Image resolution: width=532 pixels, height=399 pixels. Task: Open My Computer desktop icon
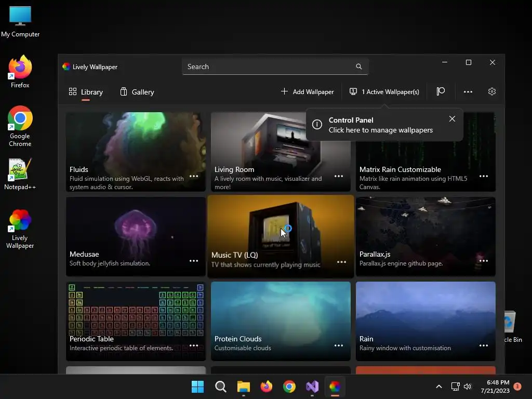[x=20, y=22]
